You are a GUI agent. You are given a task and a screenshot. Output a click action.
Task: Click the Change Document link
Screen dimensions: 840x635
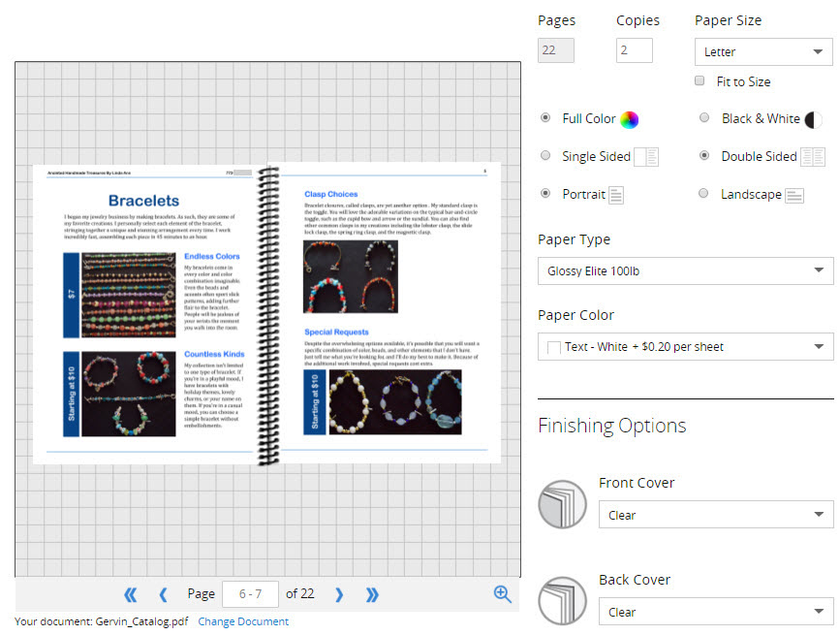pos(243,621)
